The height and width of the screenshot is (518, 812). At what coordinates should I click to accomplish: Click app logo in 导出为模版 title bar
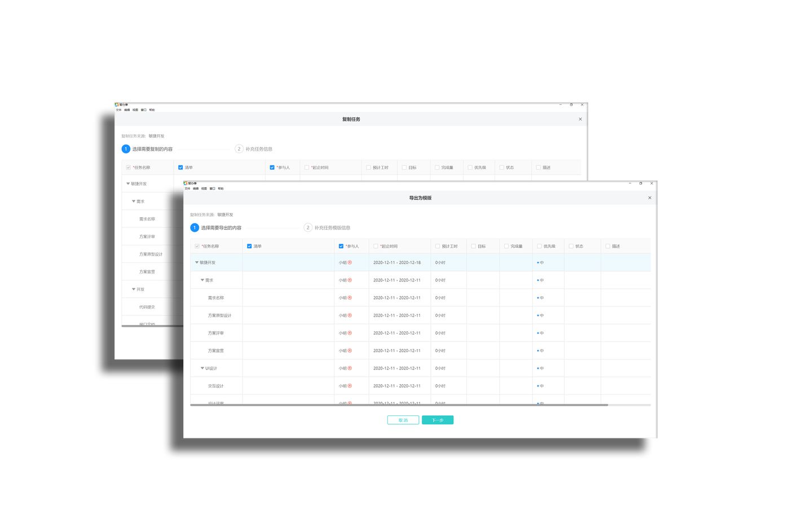coord(186,183)
